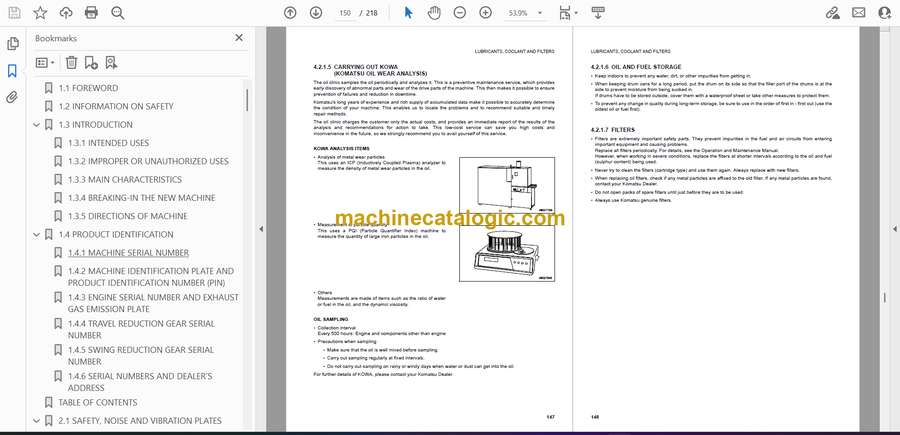Click OIL SAMPLING subheading
Screen dimensions: 900x435
coord(331,319)
